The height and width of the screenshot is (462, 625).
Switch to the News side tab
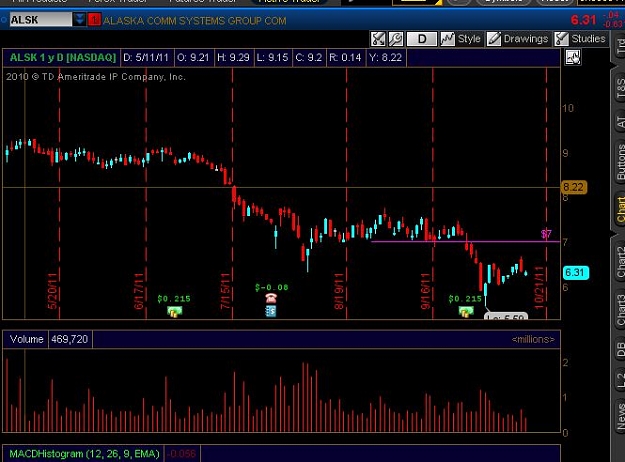click(x=619, y=416)
